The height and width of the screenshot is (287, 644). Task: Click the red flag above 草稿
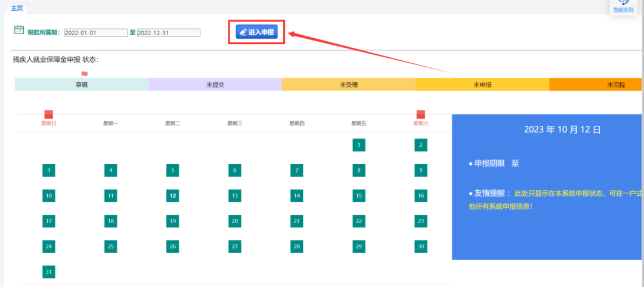point(84,74)
